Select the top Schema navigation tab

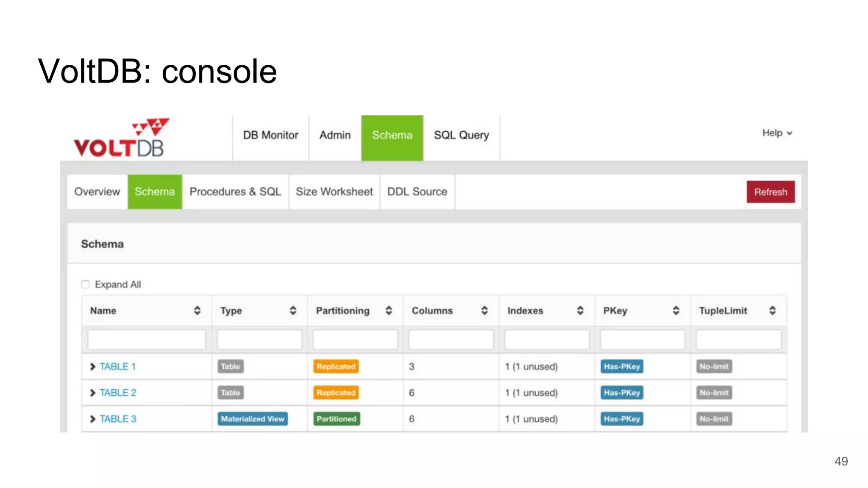[x=392, y=138]
